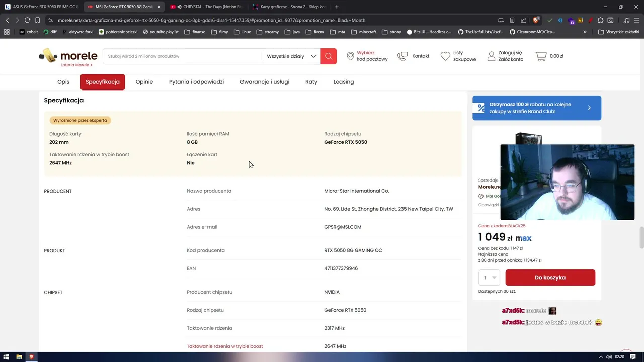The height and width of the screenshot is (362, 644).
Task: Open the shopping cart icon
Action: 541,56
